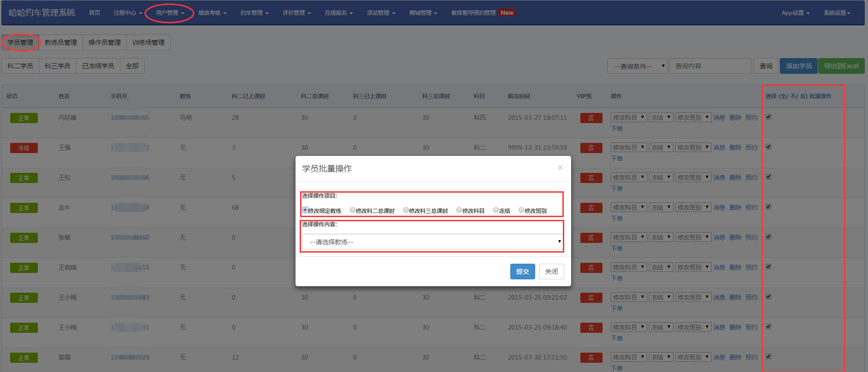Select 修改班别 radio option in dialog
The width and height of the screenshot is (868, 372).
coord(521,210)
